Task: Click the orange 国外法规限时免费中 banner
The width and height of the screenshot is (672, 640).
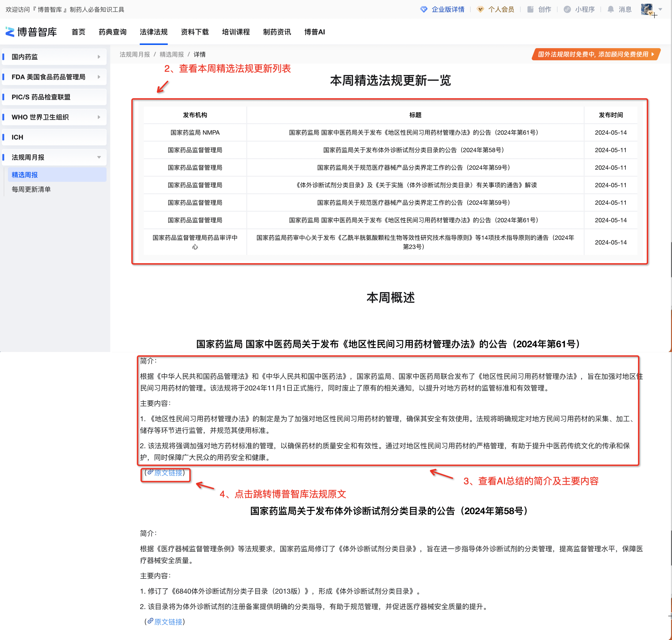Action: pos(596,54)
